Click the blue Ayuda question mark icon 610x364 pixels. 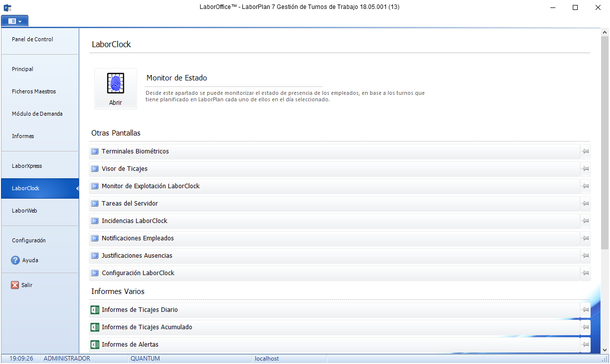pos(15,260)
